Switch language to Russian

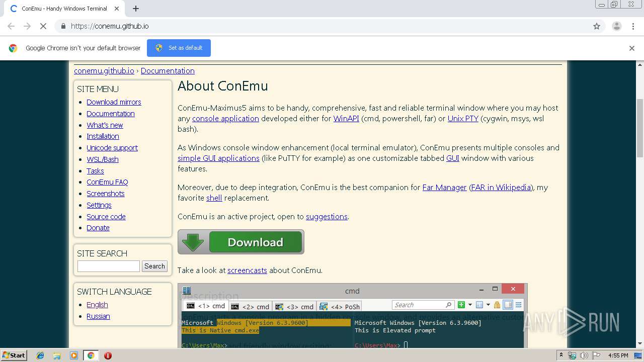[x=98, y=316]
